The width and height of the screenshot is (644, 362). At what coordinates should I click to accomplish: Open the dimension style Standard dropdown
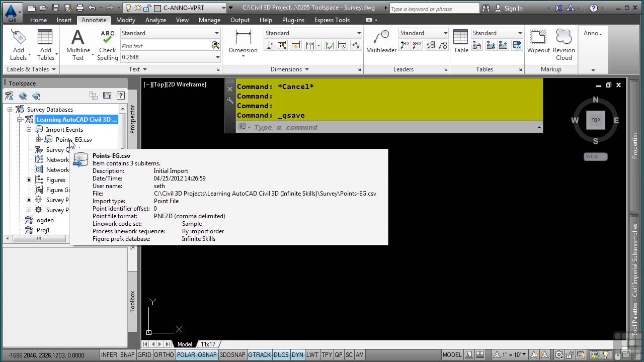pos(359,33)
